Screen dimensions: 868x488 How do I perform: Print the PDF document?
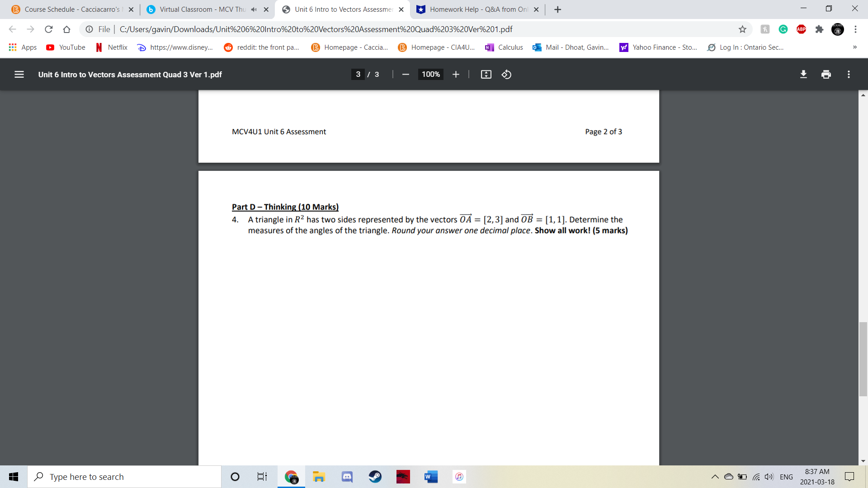[x=826, y=74]
